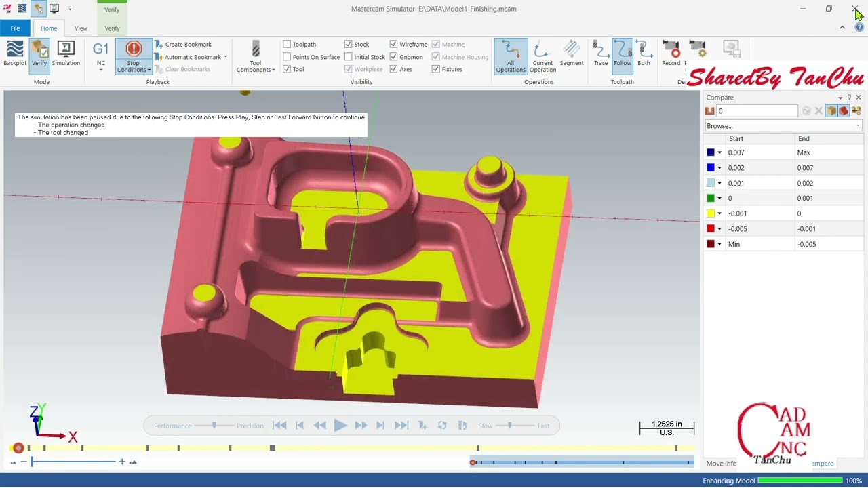
Task: Click the gray timeline bookmark marker
Action: tap(273, 448)
